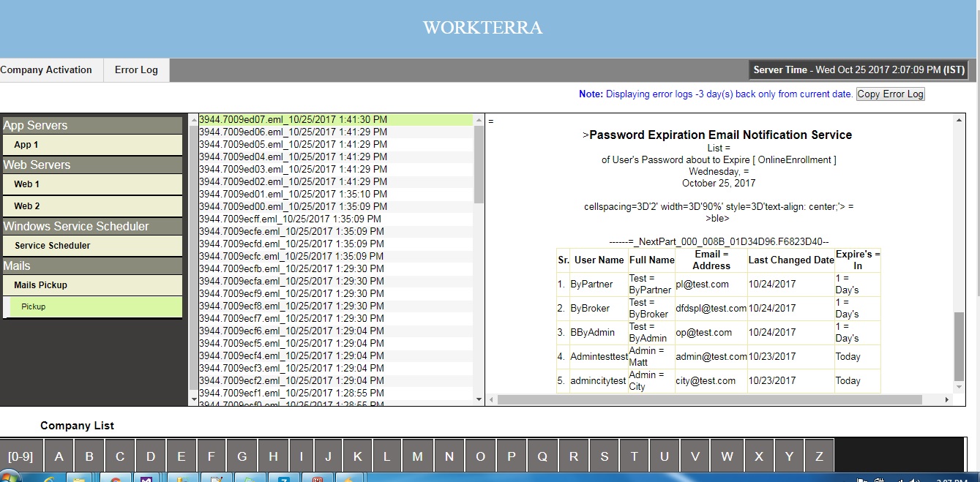Select the Web 2 server entry
Viewport: 980px width, 482px height.
91,206
